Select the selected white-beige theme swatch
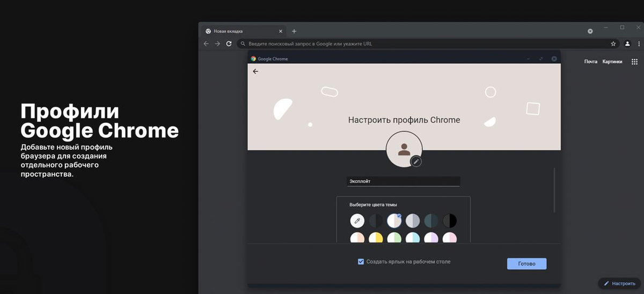Viewport: 644px width, 294px height. coord(394,220)
